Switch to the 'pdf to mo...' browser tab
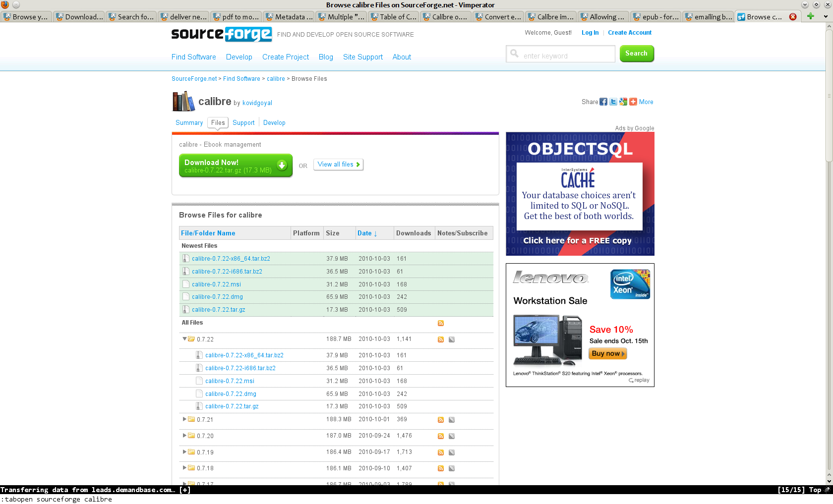Screen dimensions: 833x504 point(236,17)
